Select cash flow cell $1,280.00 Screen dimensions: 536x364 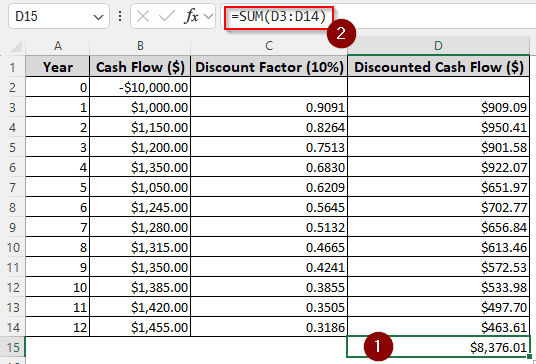click(x=140, y=227)
